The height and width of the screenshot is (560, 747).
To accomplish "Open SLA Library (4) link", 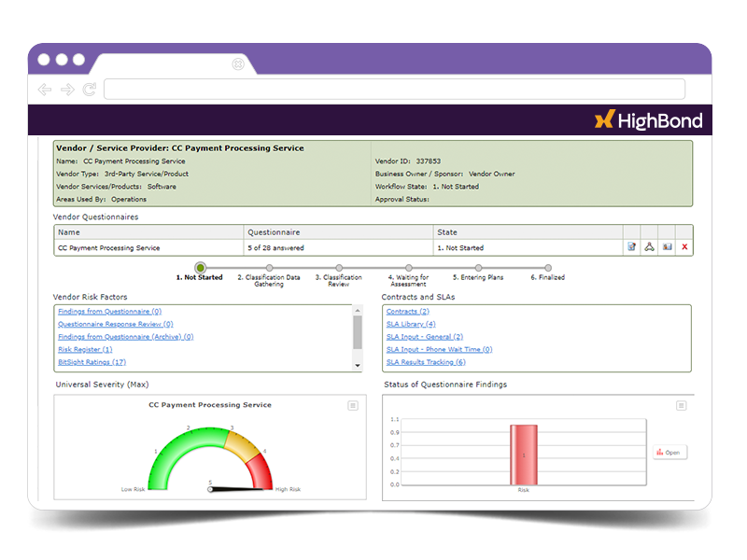I will click(x=411, y=324).
